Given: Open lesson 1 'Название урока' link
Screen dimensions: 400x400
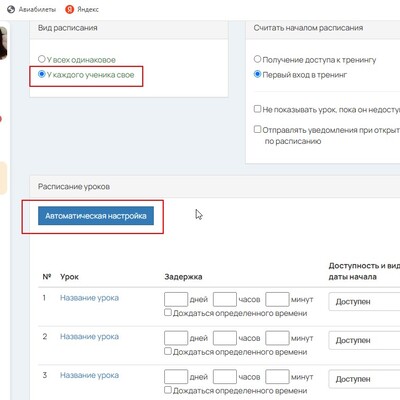Looking at the screenshot, I should (x=89, y=298).
